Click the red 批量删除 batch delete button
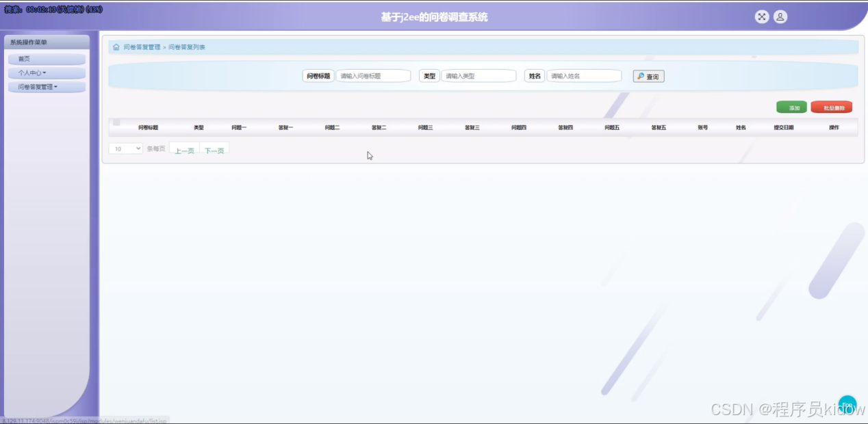Viewport: 868px width, 424px height. click(831, 107)
